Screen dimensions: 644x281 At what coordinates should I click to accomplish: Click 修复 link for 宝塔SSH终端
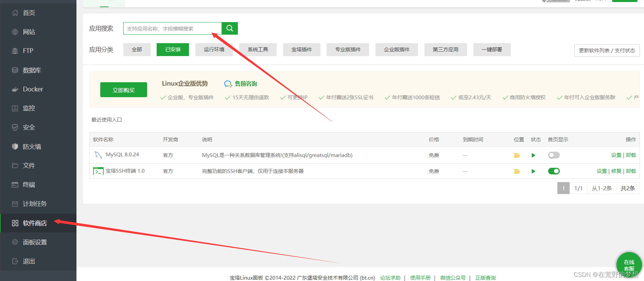tap(616, 171)
